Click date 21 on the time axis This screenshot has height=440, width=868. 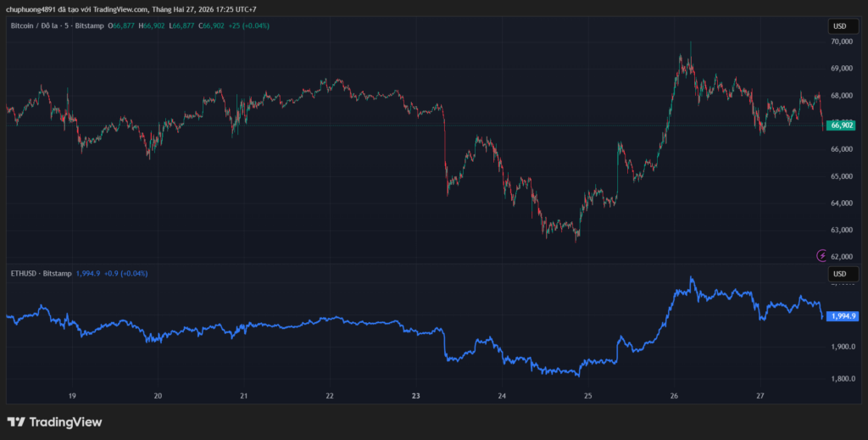pyautogui.click(x=244, y=396)
